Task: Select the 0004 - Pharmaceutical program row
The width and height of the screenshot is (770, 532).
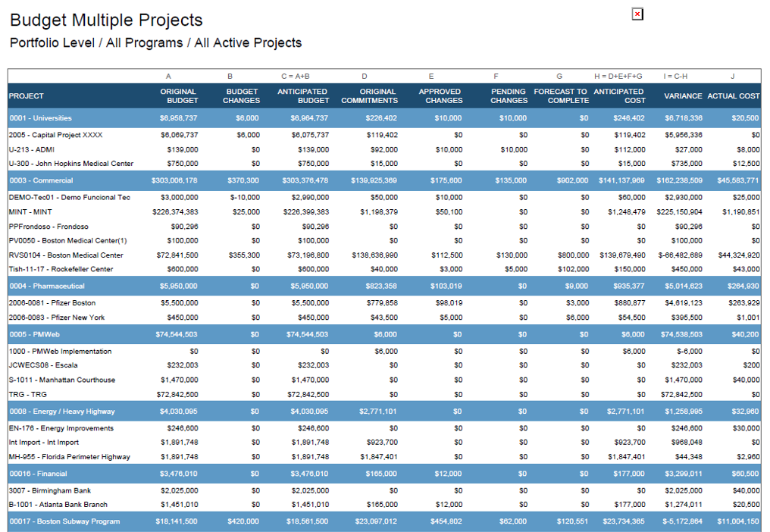Action: [384, 286]
